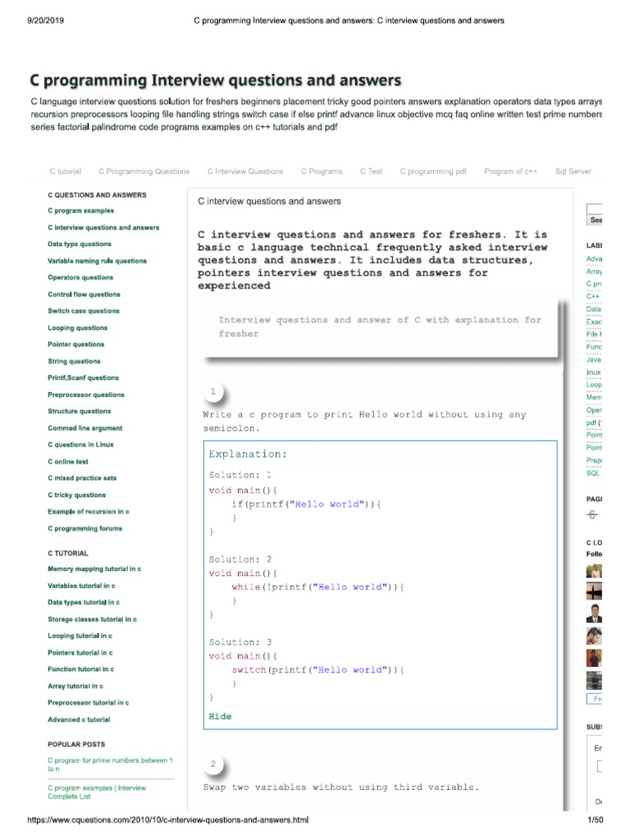Open C tricky questions link
630x840 pixels.
(76, 495)
